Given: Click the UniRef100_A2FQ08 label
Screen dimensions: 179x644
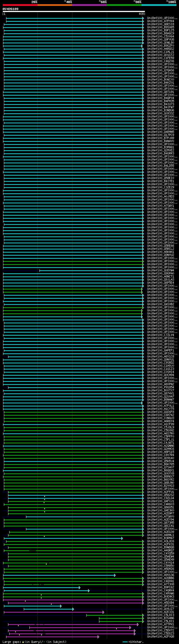Looking at the screenshot, I should click(161, 636).
